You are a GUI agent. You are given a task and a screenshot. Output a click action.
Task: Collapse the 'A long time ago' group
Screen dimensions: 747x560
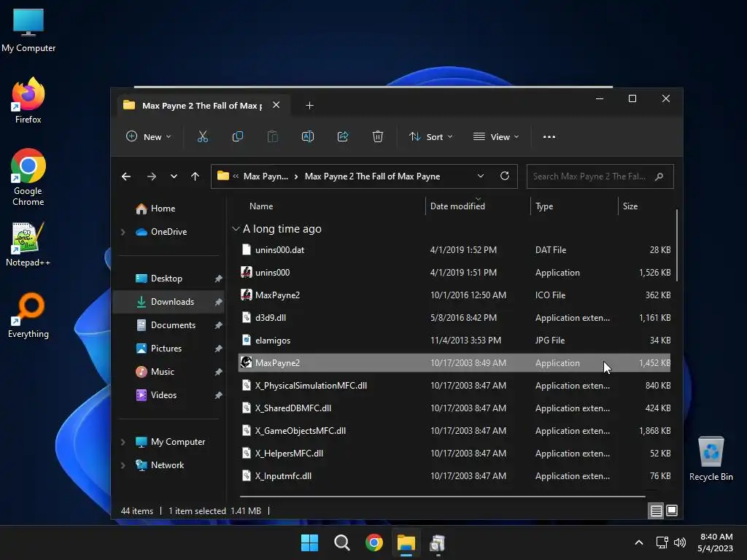(x=236, y=229)
